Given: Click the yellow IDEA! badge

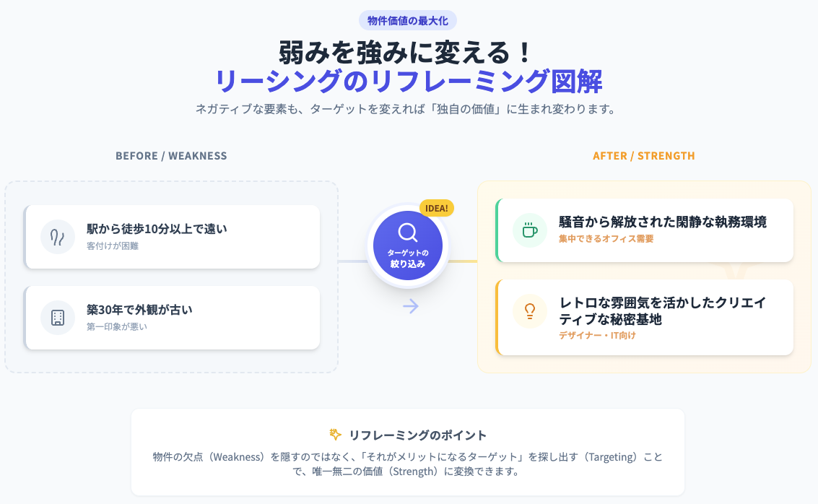Looking at the screenshot, I should pos(437,208).
